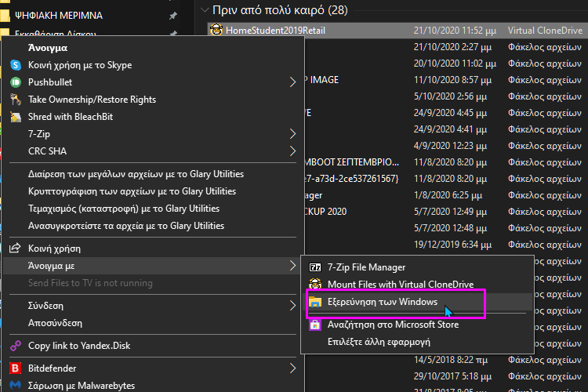Expand the Άνοιγμα με submenu arrow
Viewport: 588px width, 392px height.
(292, 266)
